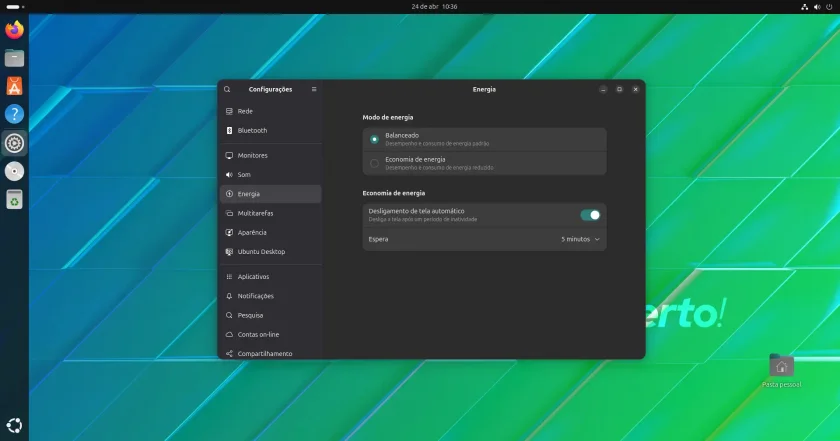This screenshot has width=840, height=441.
Task: Open the hamburger menu in Configurações header
Action: 314,89
